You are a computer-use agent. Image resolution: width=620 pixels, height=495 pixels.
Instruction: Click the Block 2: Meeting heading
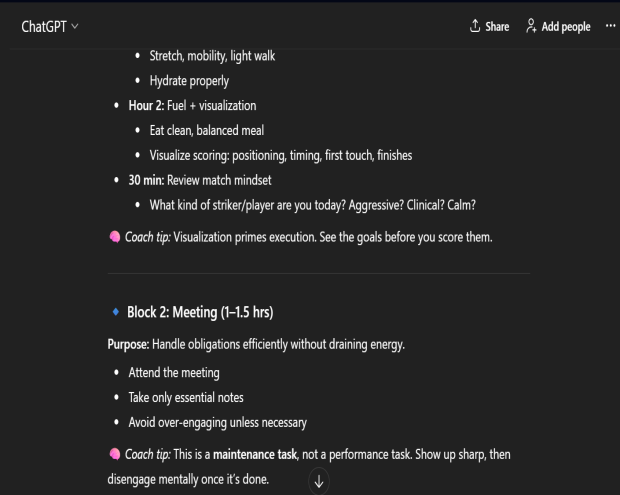click(200, 313)
